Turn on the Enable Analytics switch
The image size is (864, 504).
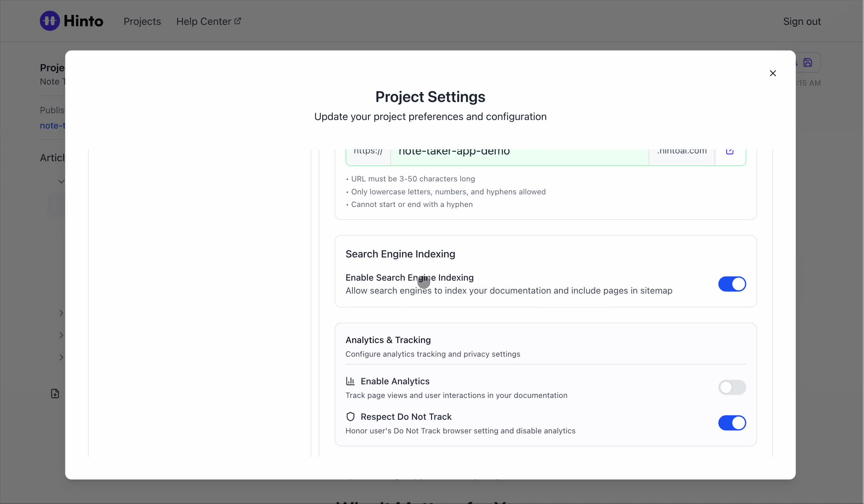click(732, 387)
